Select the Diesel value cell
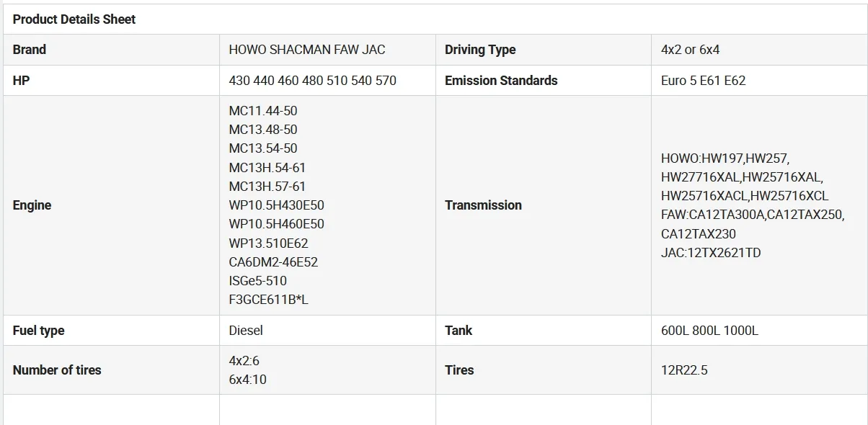The image size is (868, 425). [246, 331]
